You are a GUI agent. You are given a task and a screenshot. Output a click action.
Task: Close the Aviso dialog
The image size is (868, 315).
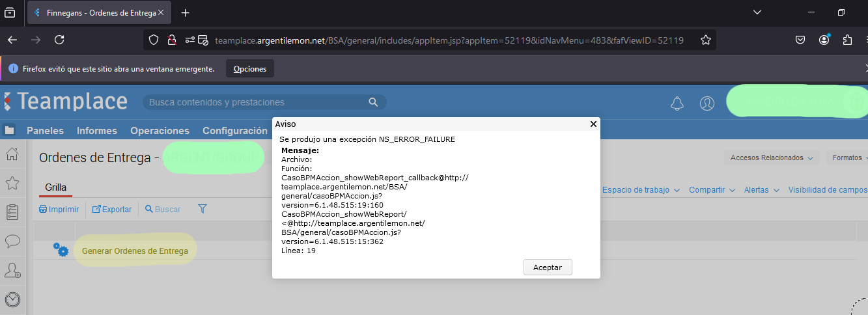[x=593, y=124]
